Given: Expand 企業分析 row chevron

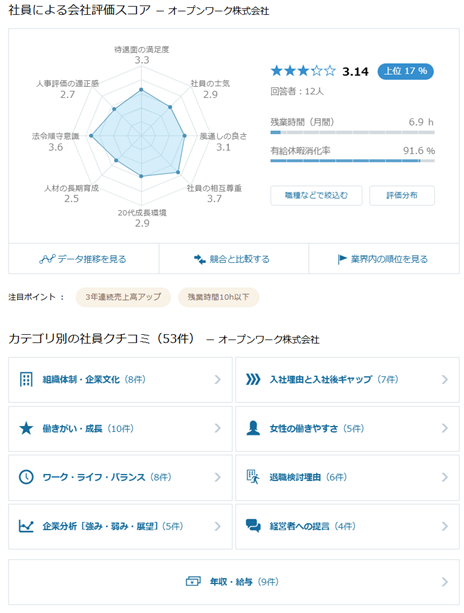Looking at the screenshot, I should [218, 526].
